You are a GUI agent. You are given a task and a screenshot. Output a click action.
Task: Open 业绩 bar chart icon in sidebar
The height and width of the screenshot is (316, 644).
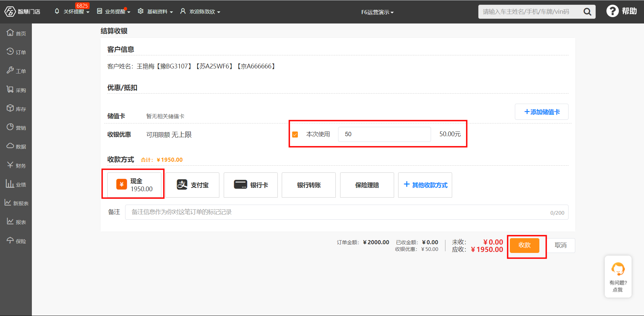(10, 183)
